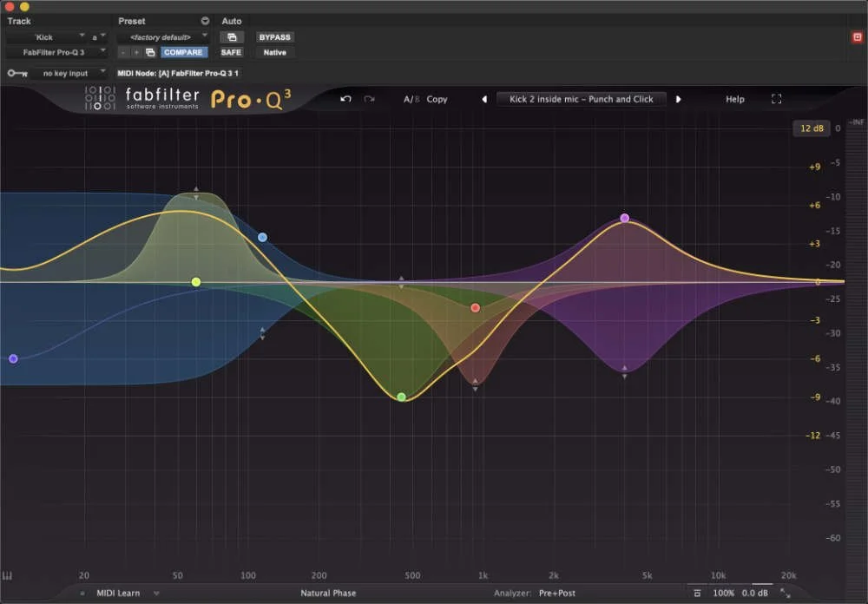Go to next preset with right arrow
Viewport: 868px width, 604px height.
click(678, 99)
